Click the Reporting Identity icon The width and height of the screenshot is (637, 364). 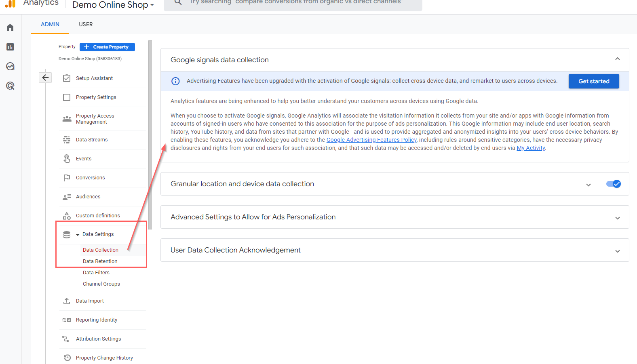(x=67, y=320)
